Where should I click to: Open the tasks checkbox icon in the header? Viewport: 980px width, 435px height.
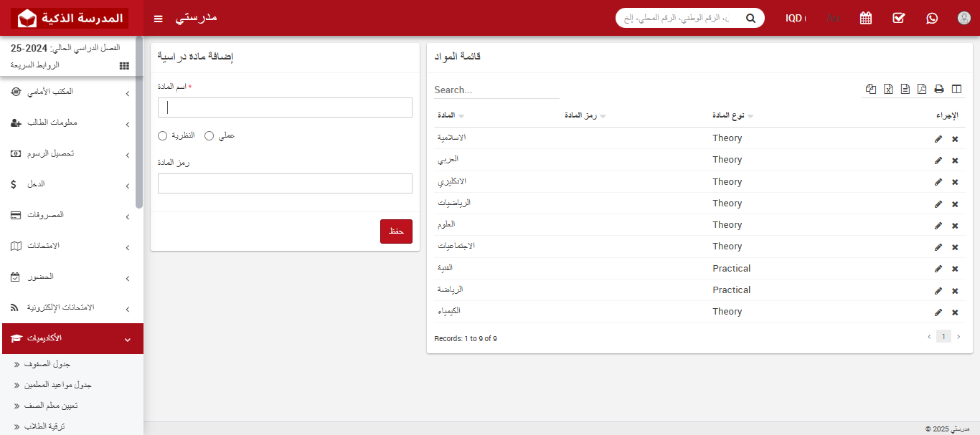(898, 18)
